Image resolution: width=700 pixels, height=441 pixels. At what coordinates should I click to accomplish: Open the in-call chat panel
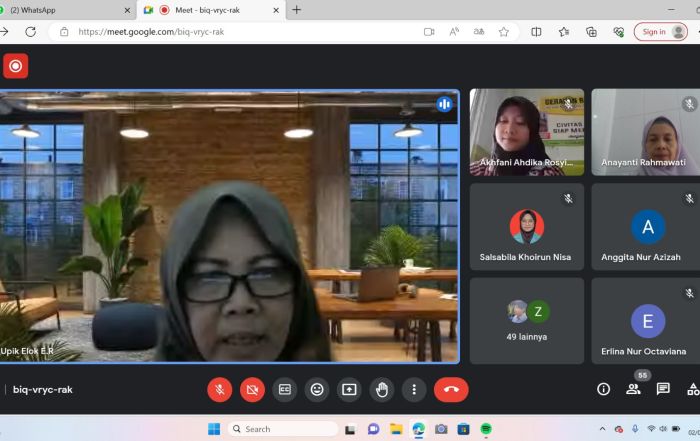(x=663, y=389)
